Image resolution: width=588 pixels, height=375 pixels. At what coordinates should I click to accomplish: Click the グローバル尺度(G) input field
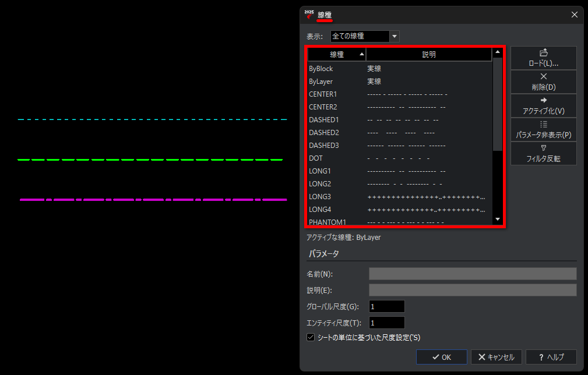[x=386, y=306]
